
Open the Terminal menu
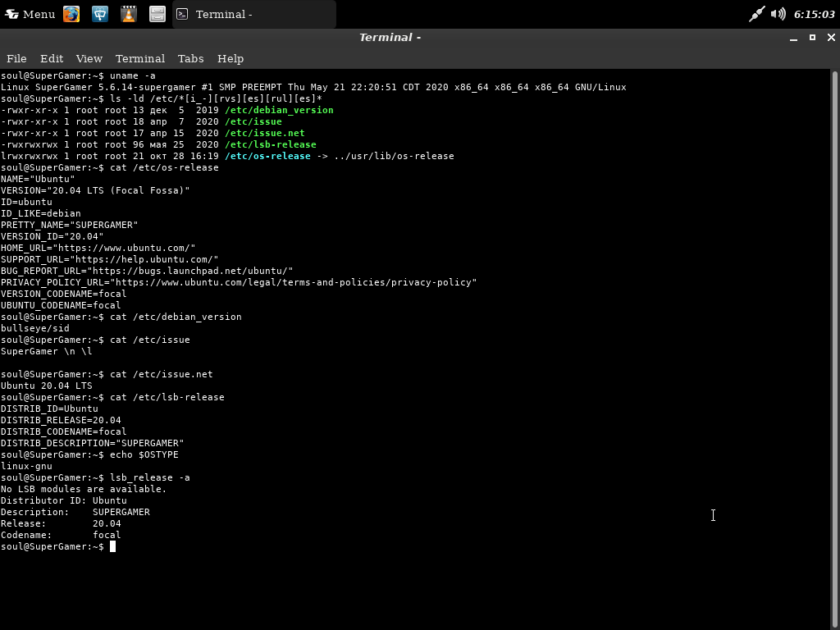(139, 58)
